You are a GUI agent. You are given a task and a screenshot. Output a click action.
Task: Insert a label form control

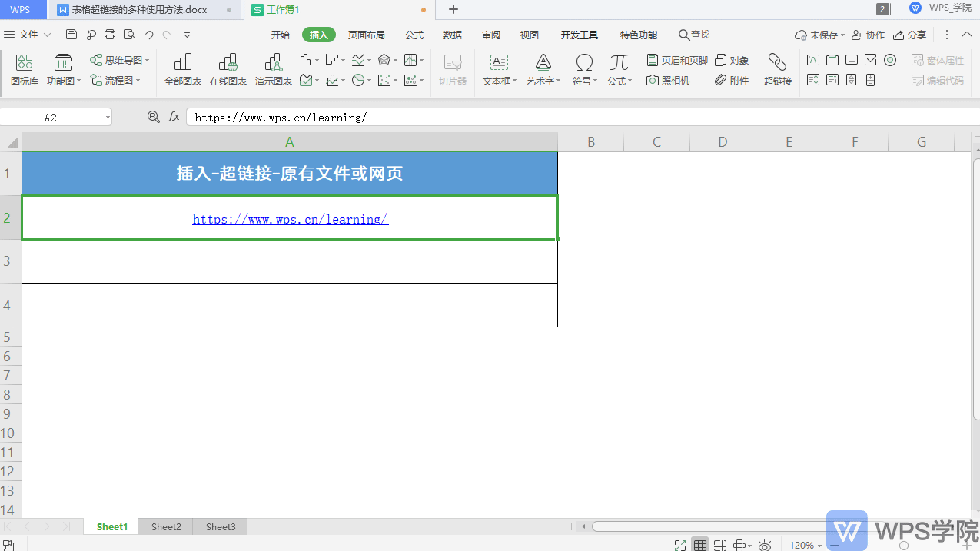[x=812, y=60]
